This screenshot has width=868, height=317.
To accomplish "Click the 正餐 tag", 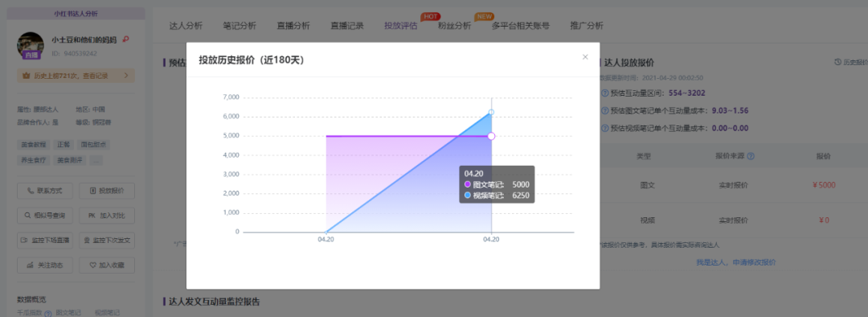I will click(63, 145).
